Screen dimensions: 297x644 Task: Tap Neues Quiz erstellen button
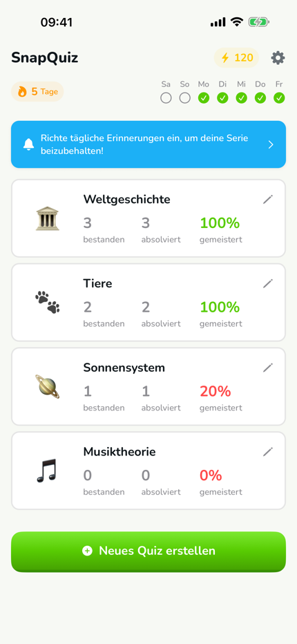click(148, 551)
